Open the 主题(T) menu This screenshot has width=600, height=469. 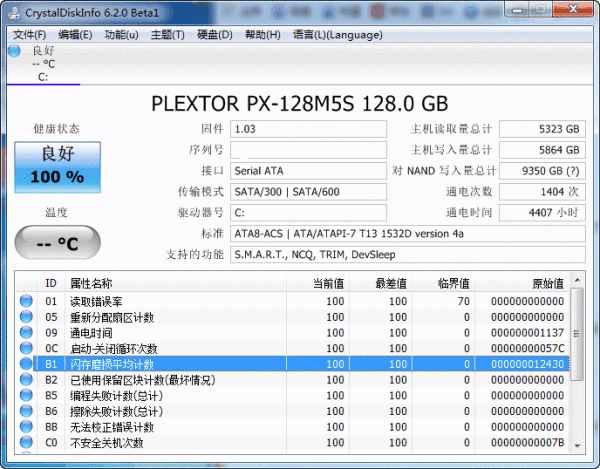click(x=168, y=35)
